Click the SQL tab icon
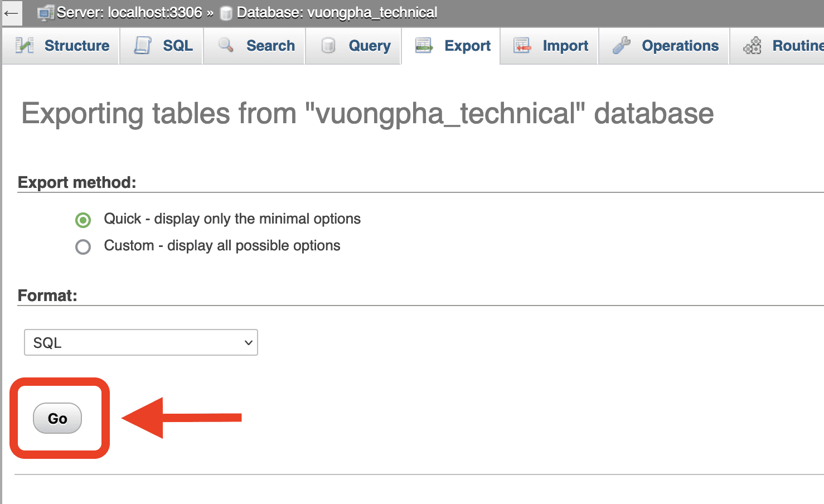824x504 pixels. (143, 46)
